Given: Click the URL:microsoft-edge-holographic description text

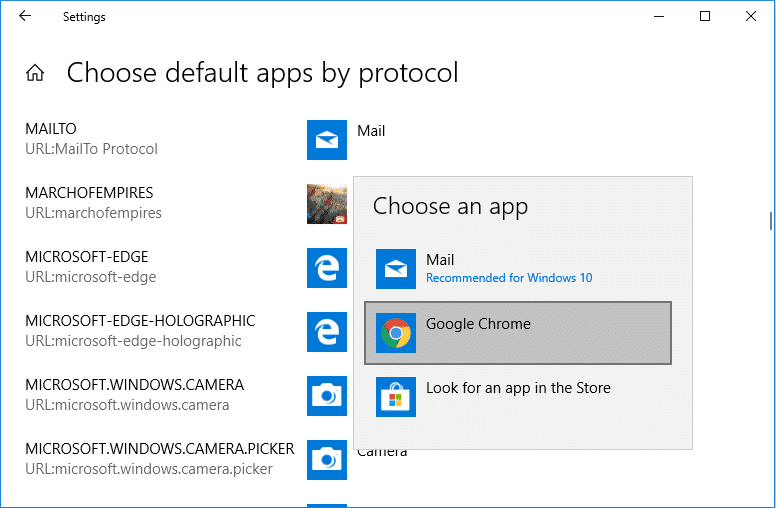Looking at the screenshot, I should click(133, 341).
